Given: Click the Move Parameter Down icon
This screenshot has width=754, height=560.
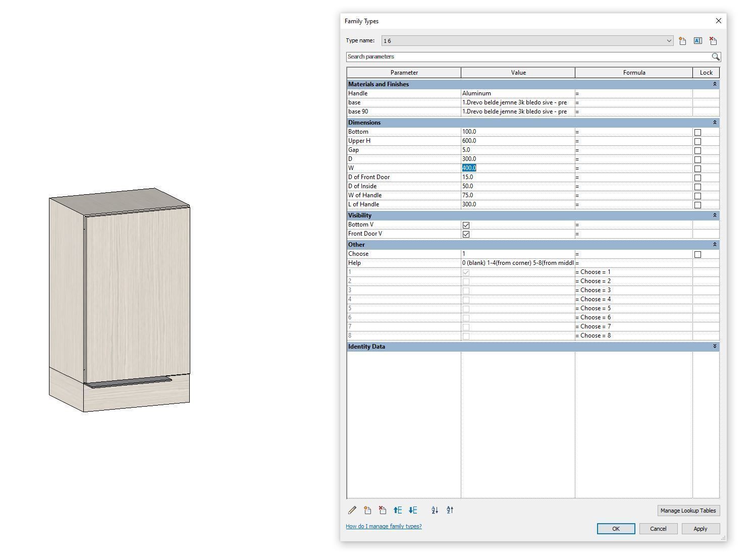Looking at the screenshot, I should (x=413, y=510).
